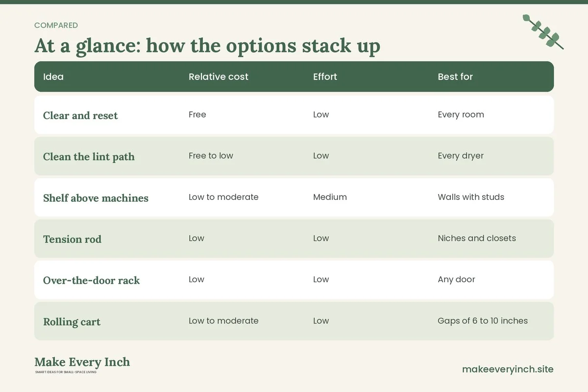588x392 pixels.
Task: Click the "Low" effort for Clean the lint path
Action: point(321,156)
